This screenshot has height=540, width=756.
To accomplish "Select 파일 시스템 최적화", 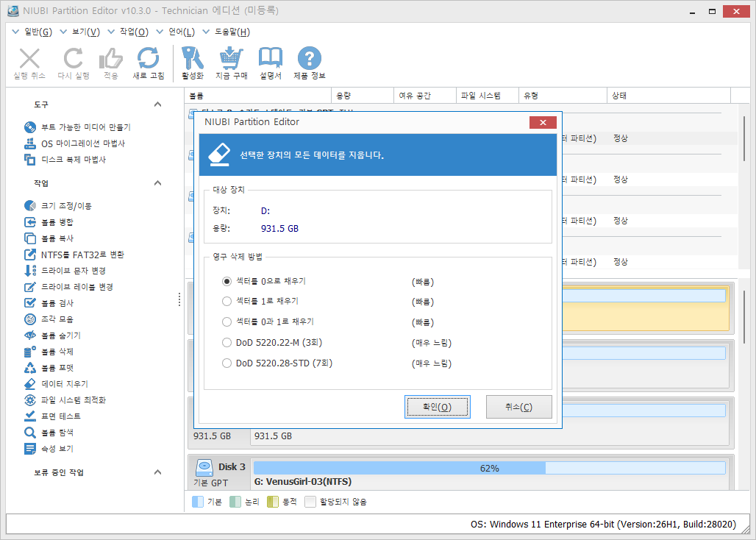I will pyautogui.click(x=65, y=400).
